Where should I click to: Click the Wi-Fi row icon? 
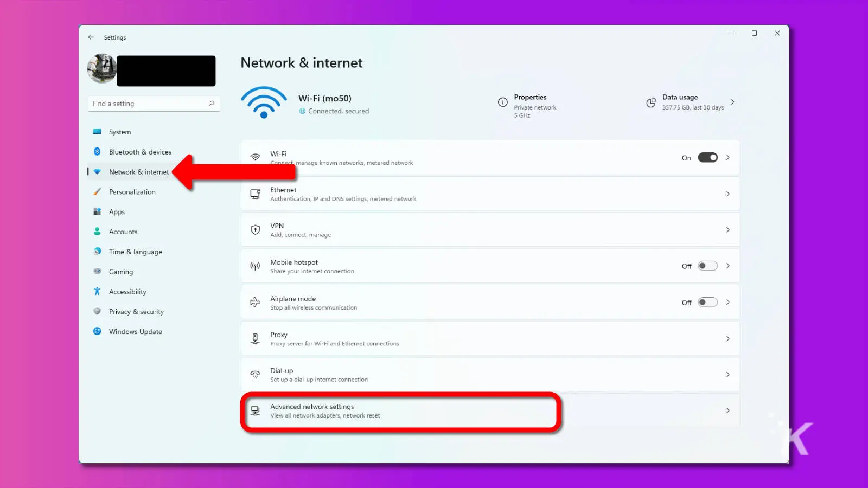(x=255, y=157)
